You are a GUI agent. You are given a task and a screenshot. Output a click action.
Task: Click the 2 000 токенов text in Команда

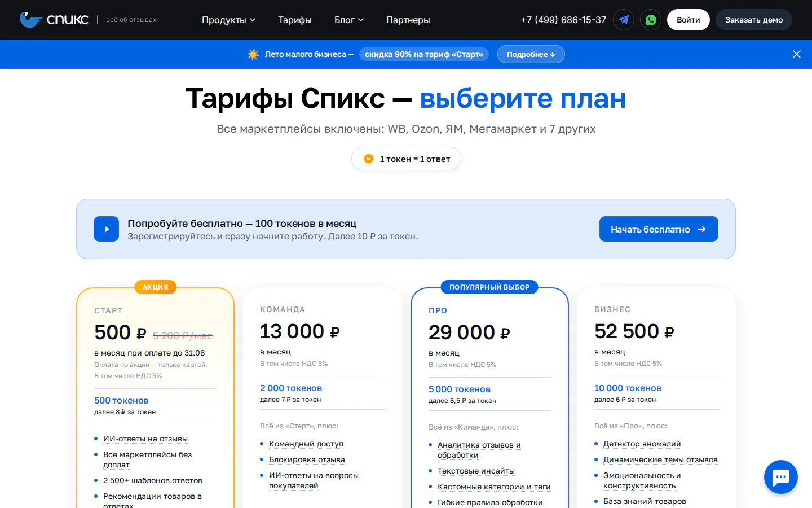click(x=291, y=388)
